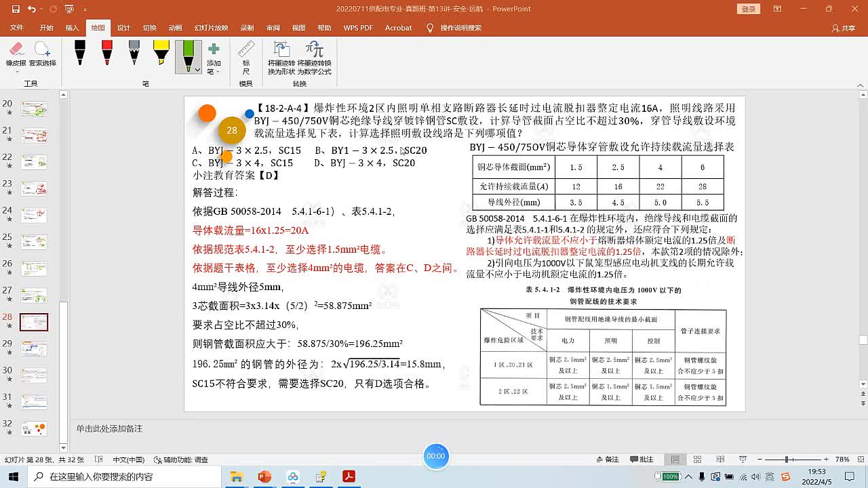This screenshot has height=488, width=868.
Task: Click Ink to Shape (将墨迹转换为形状) icon
Action: [x=281, y=57]
